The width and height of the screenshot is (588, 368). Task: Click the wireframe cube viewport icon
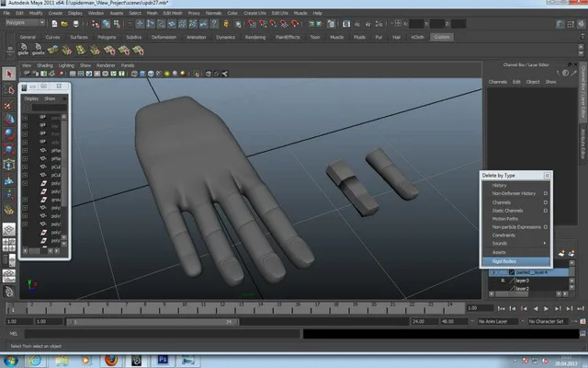pos(134,74)
